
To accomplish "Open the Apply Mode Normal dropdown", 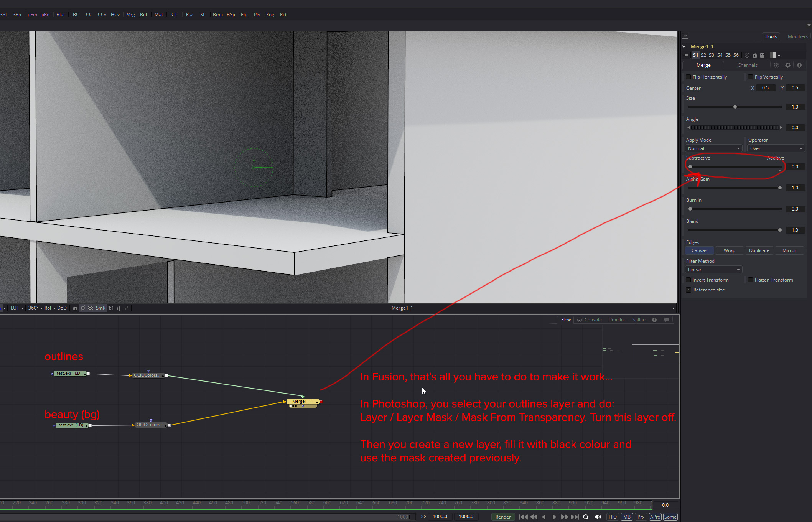I will pos(713,148).
